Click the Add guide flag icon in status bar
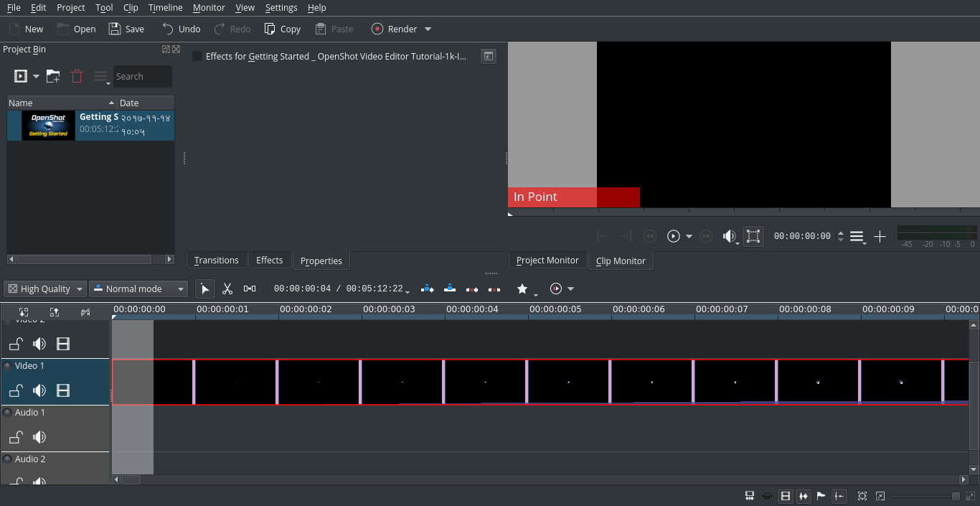The image size is (980, 506). coord(821,495)
